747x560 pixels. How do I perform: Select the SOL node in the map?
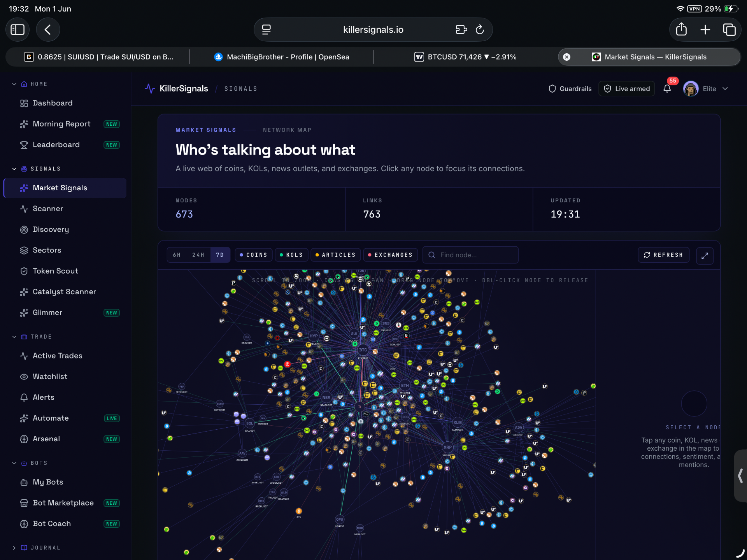click(249, 423)
